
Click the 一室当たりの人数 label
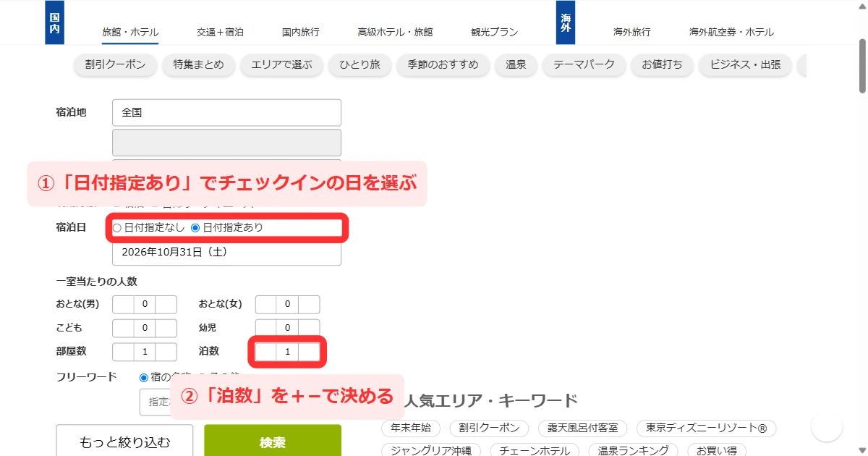96,282
